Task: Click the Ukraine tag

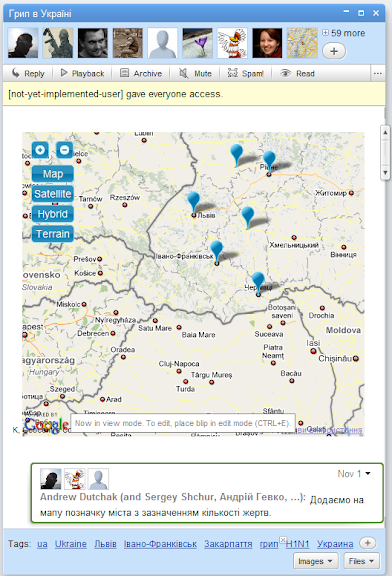Action: pos(71,544)
